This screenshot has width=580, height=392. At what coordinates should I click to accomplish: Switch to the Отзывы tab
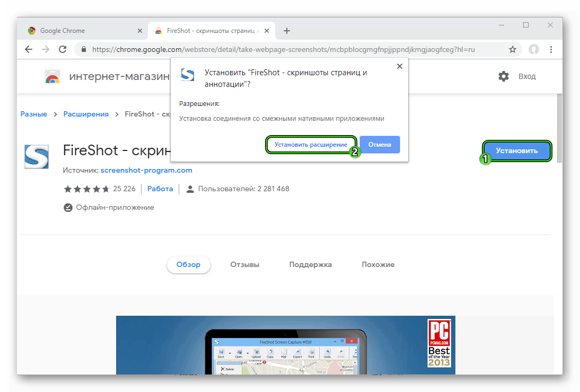(x=245, y=264)
